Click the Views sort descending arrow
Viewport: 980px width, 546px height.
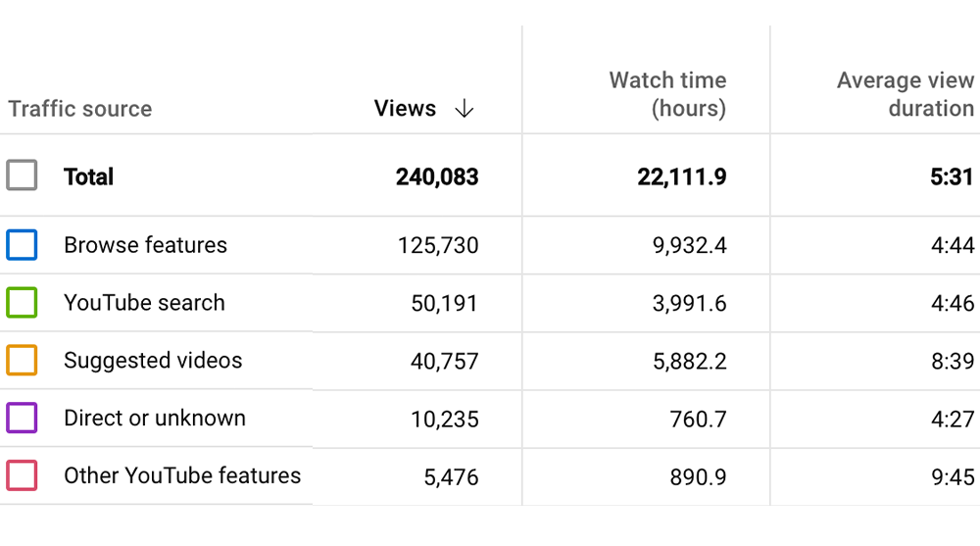pos(465,109)
